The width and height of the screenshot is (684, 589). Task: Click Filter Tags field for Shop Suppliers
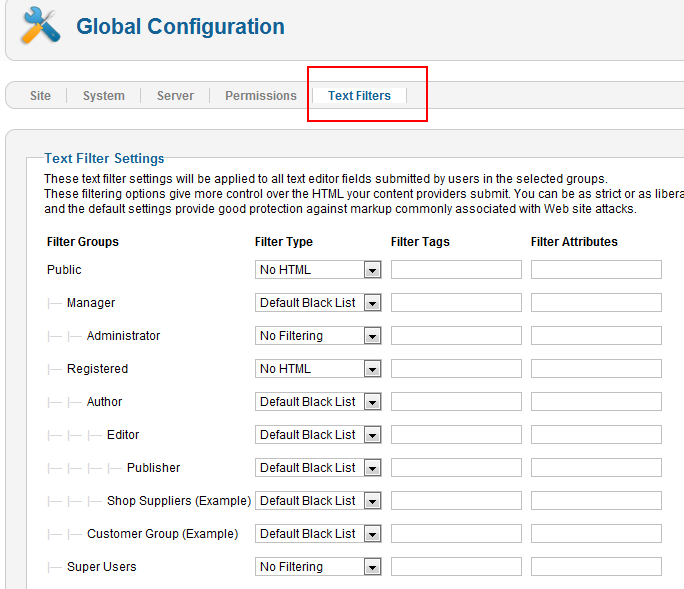tap(456, 501)
